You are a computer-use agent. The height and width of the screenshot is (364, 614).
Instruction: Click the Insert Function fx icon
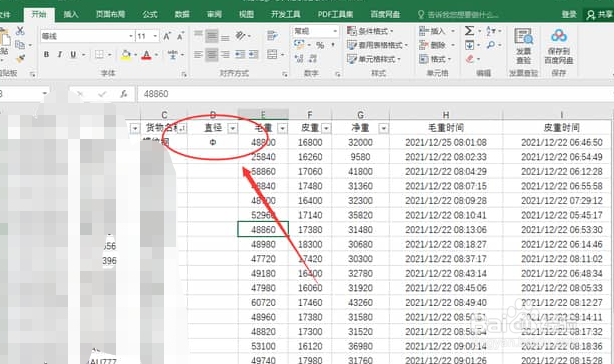click(x=123, y=94)
